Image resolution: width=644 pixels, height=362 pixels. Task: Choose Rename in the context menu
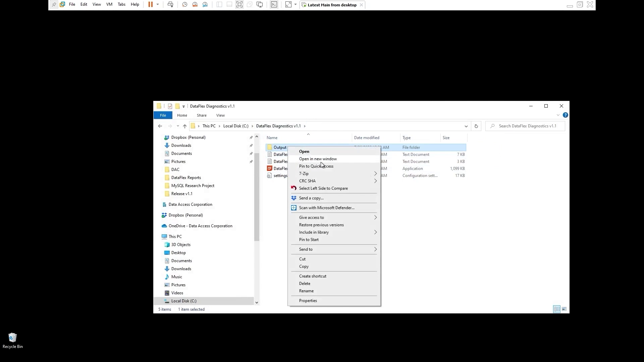point(334,291)
